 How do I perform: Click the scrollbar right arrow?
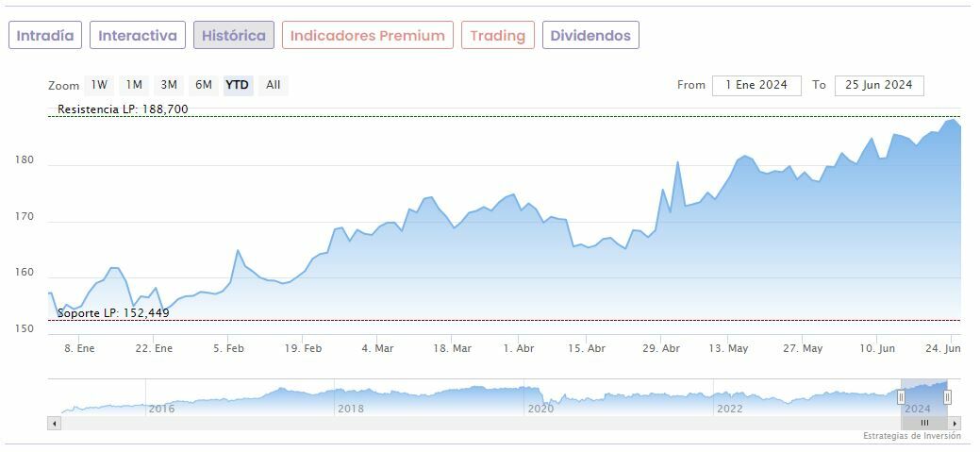pyautogui.click(x=955, y=423)
